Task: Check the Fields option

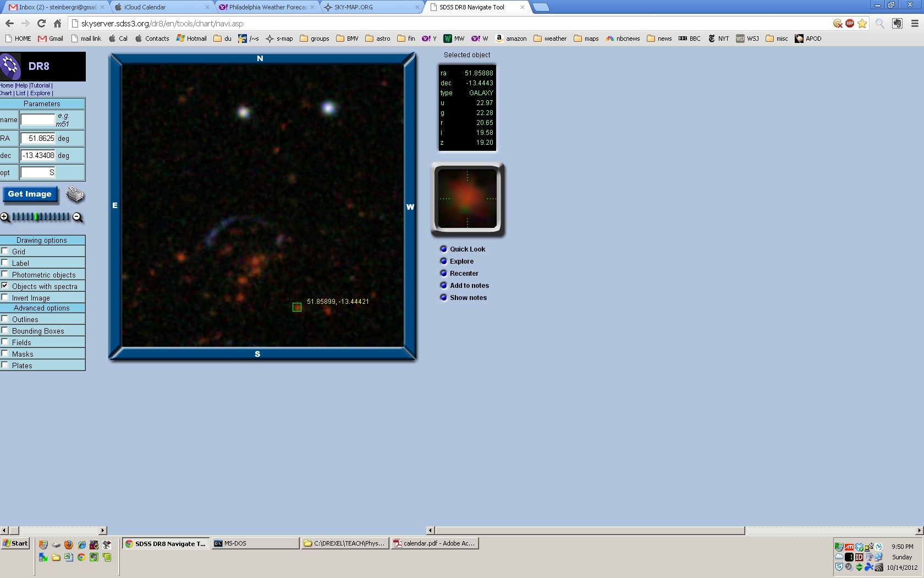Action: [x=5, y=342]
